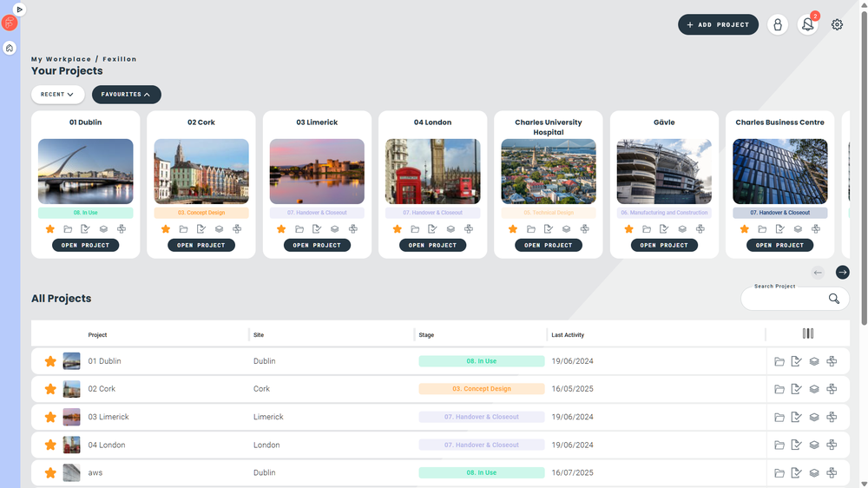Toggle favourite star on 02 Cork card
The image size is (868, 488).
[x=166, y=228]
